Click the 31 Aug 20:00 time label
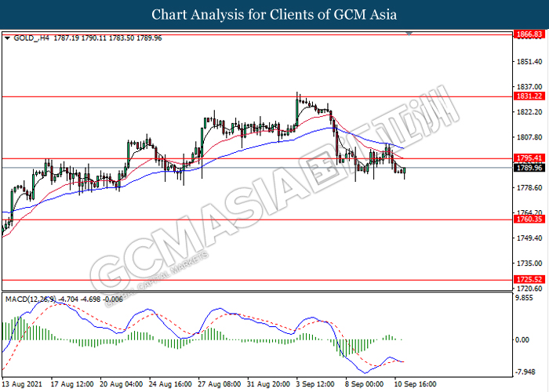549x392 pixels. [268, 384]
